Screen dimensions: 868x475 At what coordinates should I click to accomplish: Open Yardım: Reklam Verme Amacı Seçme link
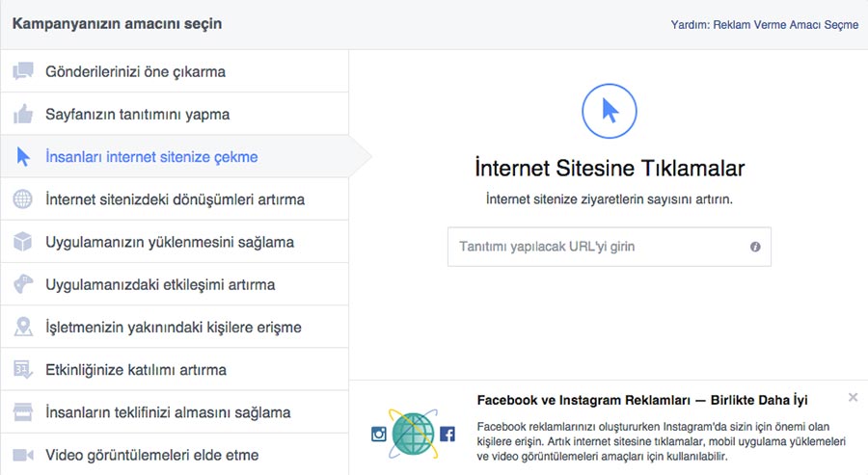click(x=765, y=25)
